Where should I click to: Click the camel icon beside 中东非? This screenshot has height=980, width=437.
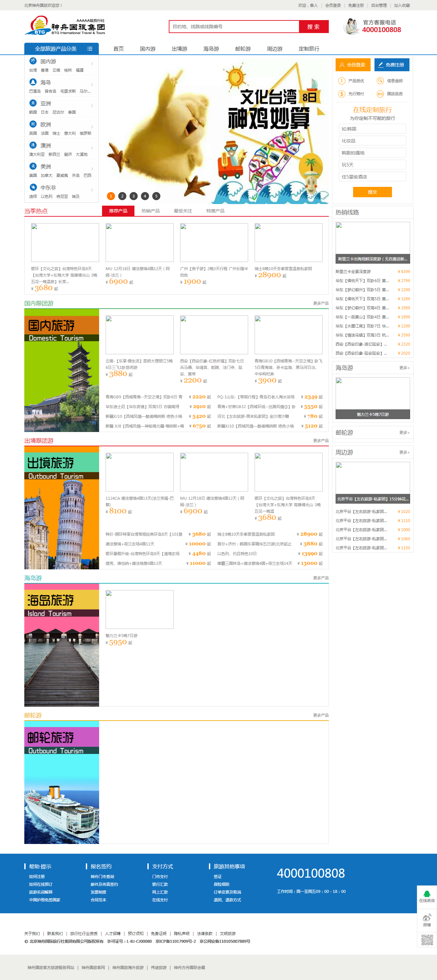click(x=33, y=187)
